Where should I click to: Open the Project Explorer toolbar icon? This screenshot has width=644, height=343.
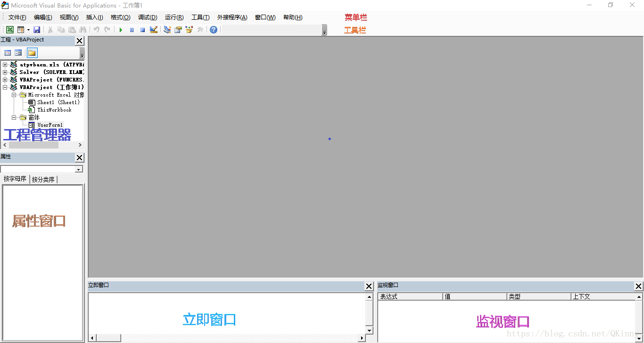(x=167, y=30)
